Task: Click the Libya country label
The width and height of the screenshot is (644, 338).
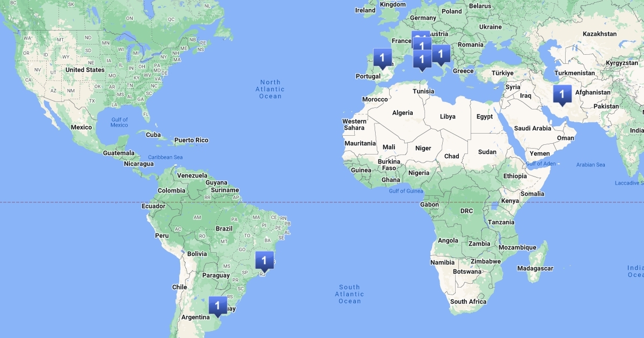Action: [448, 116]
